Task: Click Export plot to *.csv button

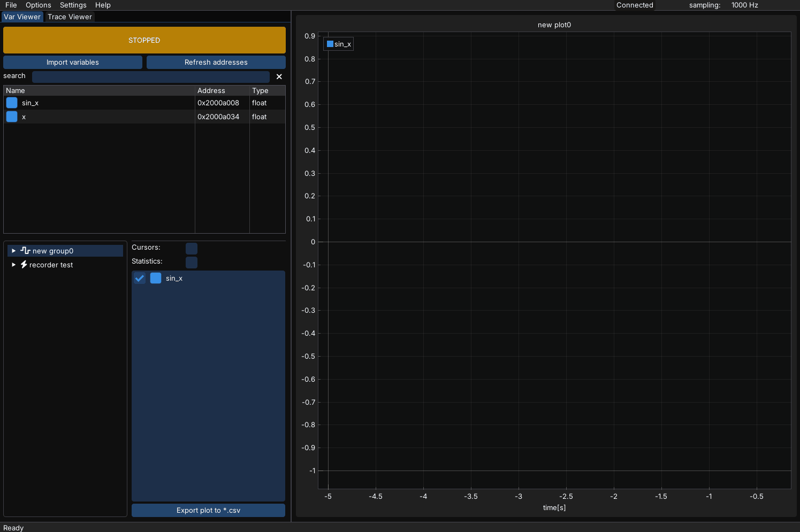Action: click(x=208, y=510)
